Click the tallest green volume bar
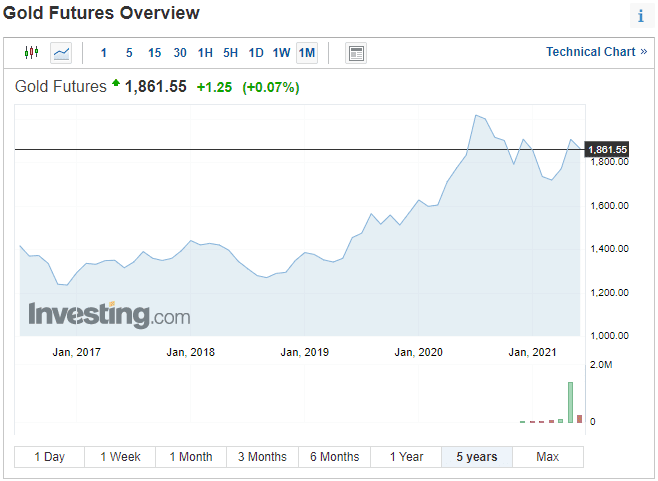The image size is (658, 481). click(x=570, y=402)
